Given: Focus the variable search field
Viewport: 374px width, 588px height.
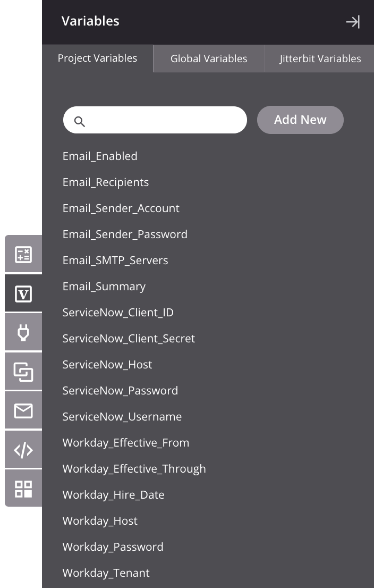Looking at the screenshot, I should pyautogui.click(x=155, y=120).
